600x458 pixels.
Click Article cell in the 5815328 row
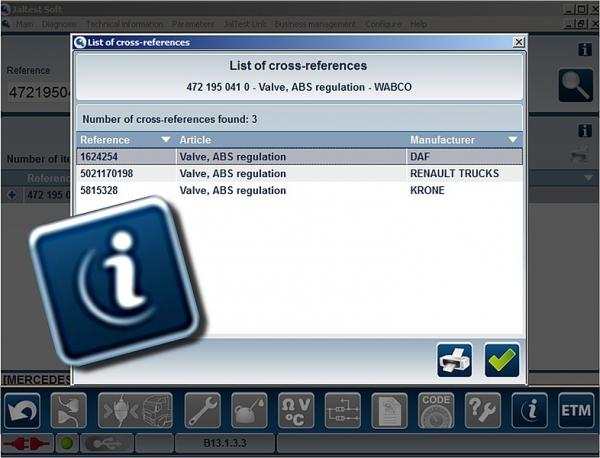(291, 190)
